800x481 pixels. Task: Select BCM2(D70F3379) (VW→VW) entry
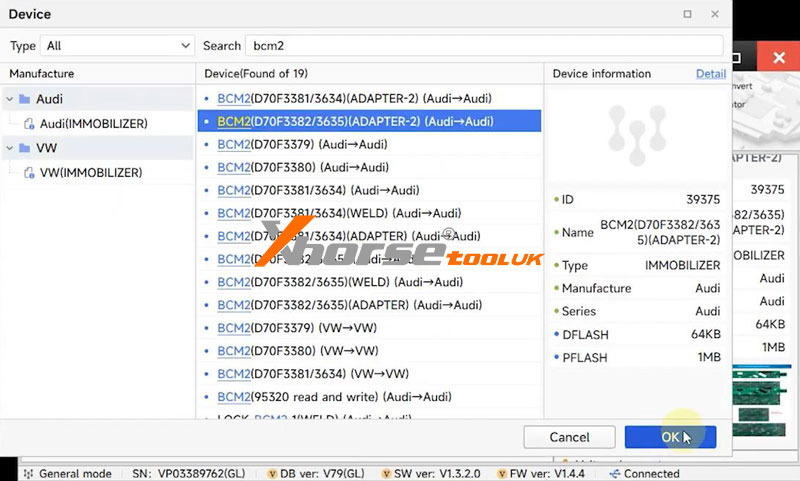click(x=369, y=328)
